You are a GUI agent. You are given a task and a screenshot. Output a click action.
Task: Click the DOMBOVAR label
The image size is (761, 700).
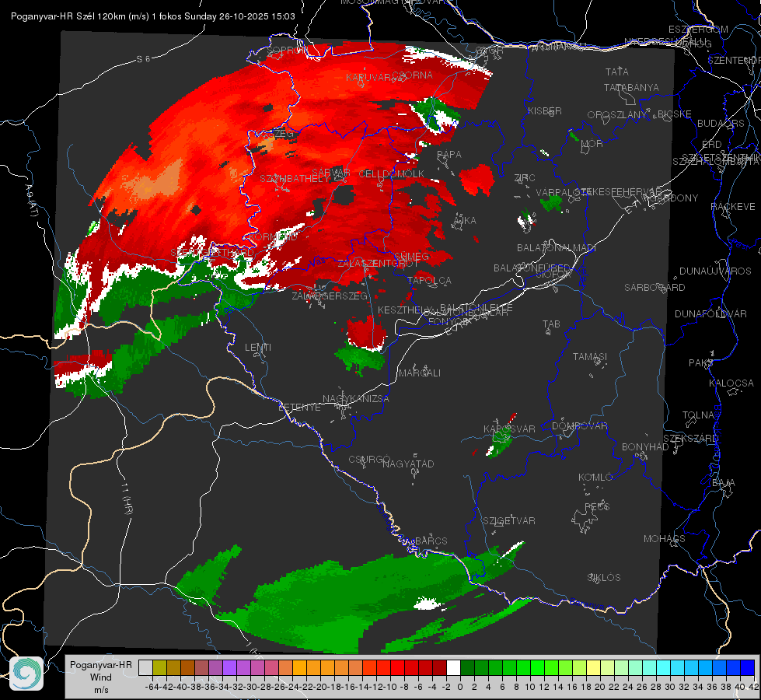coord(579,425)
